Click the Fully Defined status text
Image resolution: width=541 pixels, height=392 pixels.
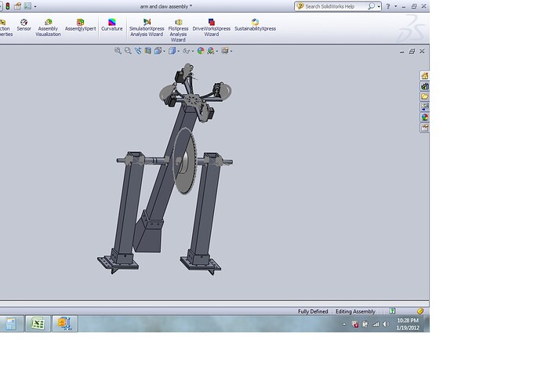[313, 311]
